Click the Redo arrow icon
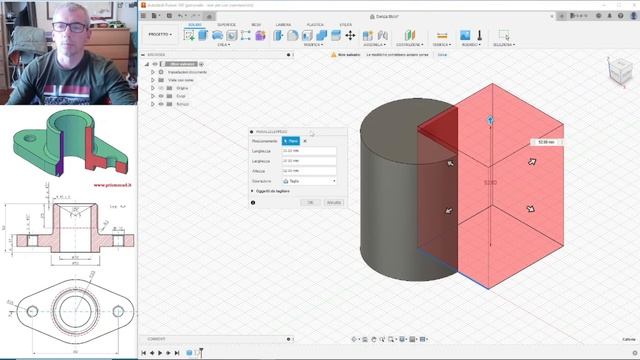 194,16
